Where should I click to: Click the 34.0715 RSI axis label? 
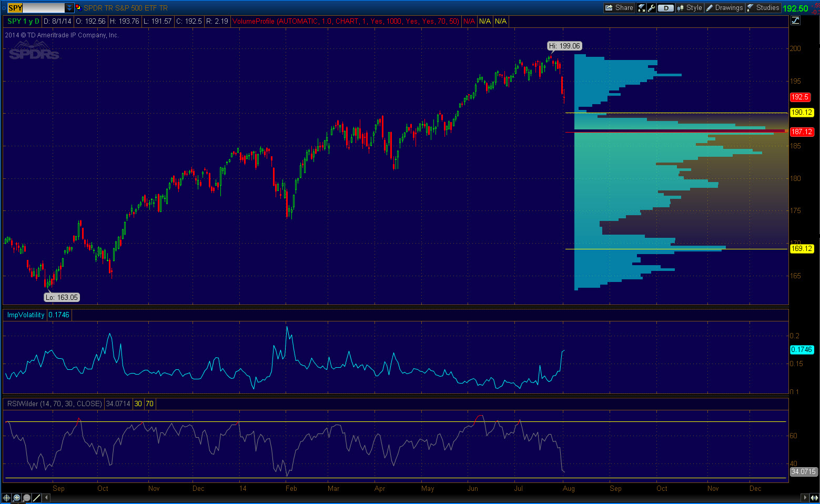point(804,471)
